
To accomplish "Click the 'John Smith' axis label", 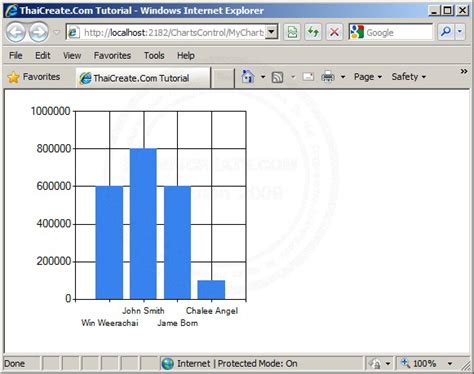I will (143, 311).
